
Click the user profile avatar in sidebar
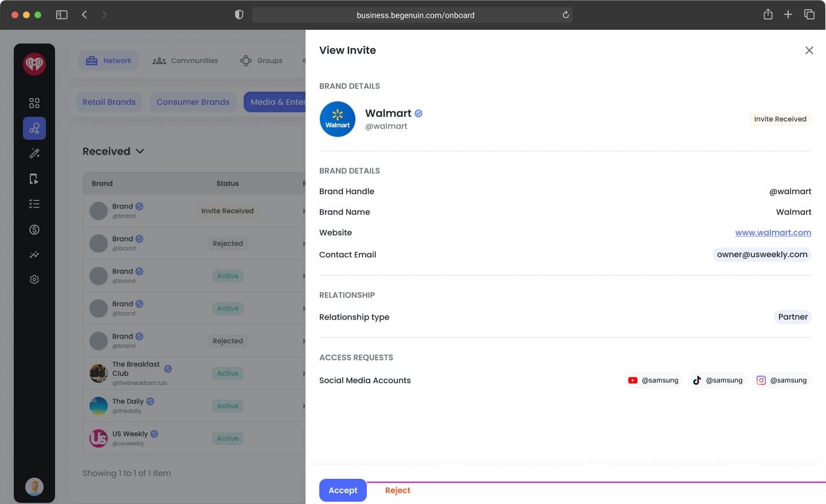pos(34,487)
